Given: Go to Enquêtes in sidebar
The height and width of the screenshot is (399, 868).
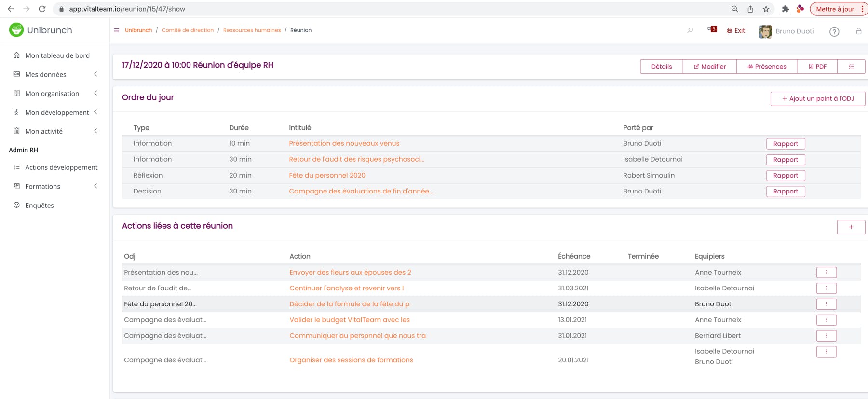Looking at the screenshot, I should point(40,206).
